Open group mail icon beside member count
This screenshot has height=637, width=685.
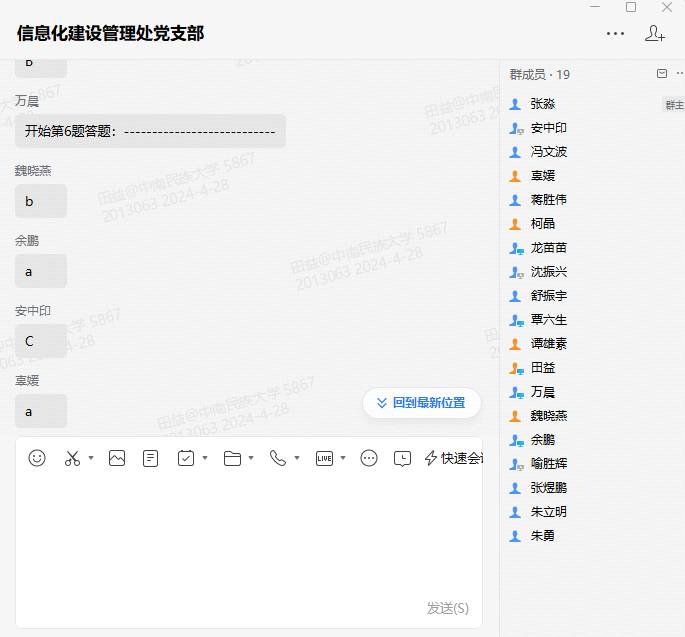point(661,74)
